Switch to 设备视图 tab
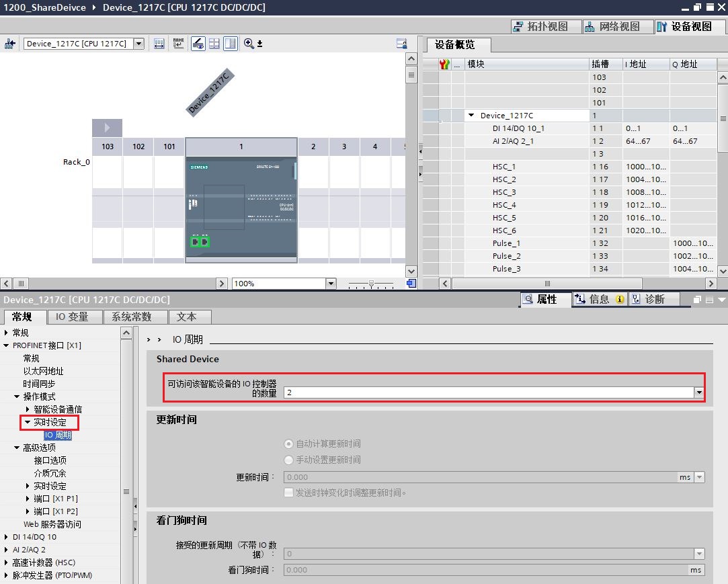Image resolution: width=728 pixels, height=584 pixels. tap(690, 26)
